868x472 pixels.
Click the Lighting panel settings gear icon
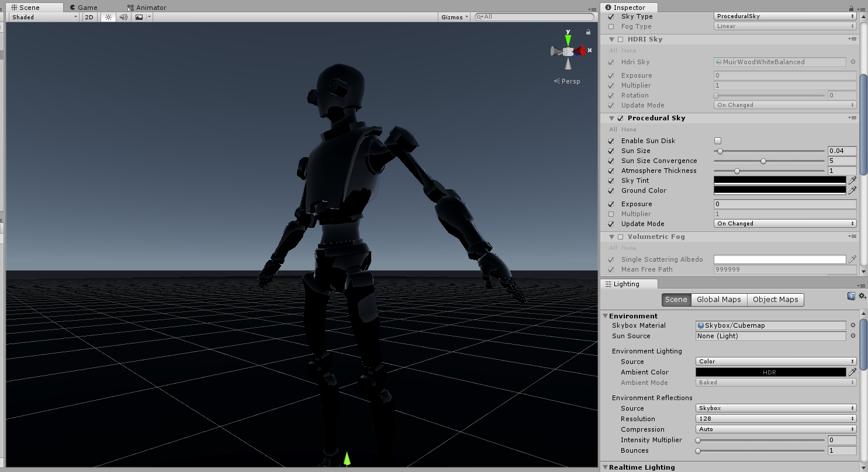[x=862, y=296]
